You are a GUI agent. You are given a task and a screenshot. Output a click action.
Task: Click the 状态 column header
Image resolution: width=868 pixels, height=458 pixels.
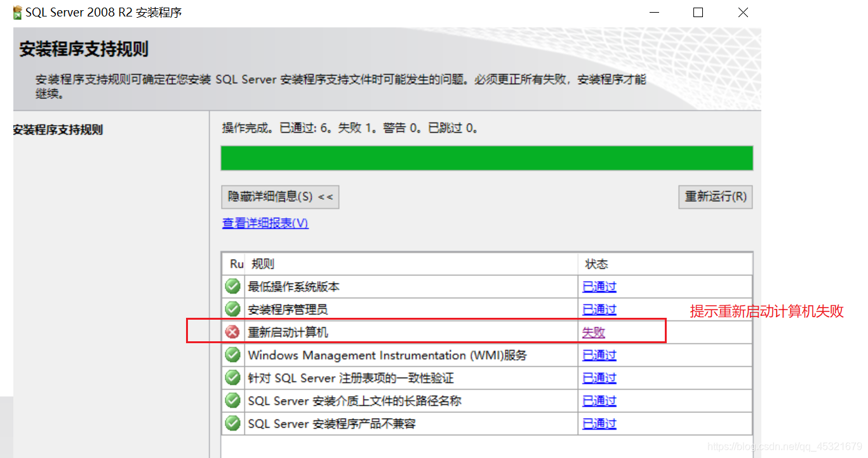tap(665, 264)
